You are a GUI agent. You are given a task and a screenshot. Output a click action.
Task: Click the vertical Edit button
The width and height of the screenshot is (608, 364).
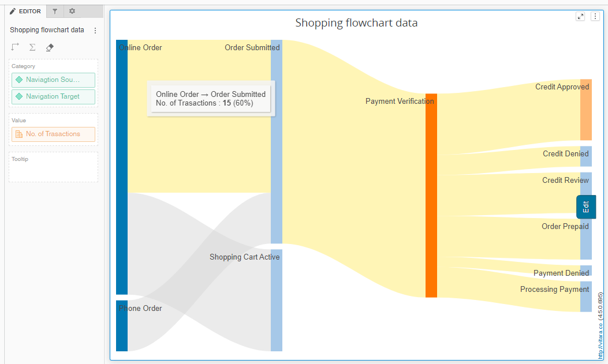click(x=586, y=207)
